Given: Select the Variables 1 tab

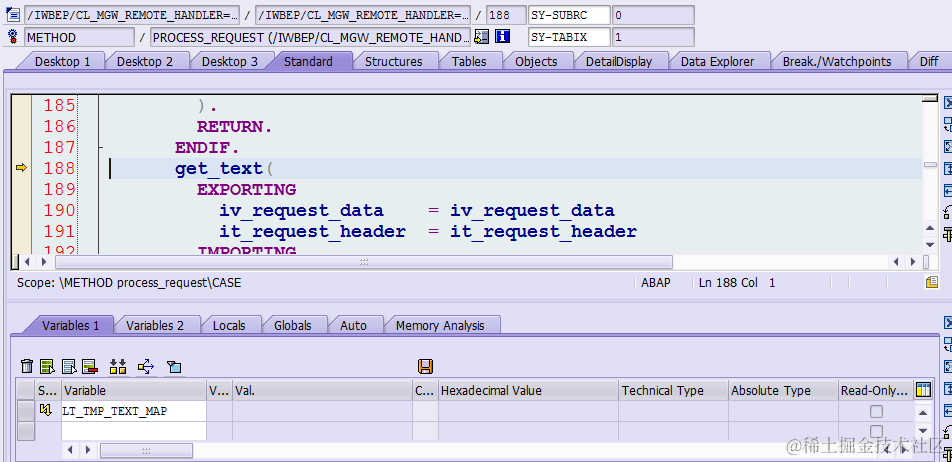Looking at the screenshot, I should [70, 325].
